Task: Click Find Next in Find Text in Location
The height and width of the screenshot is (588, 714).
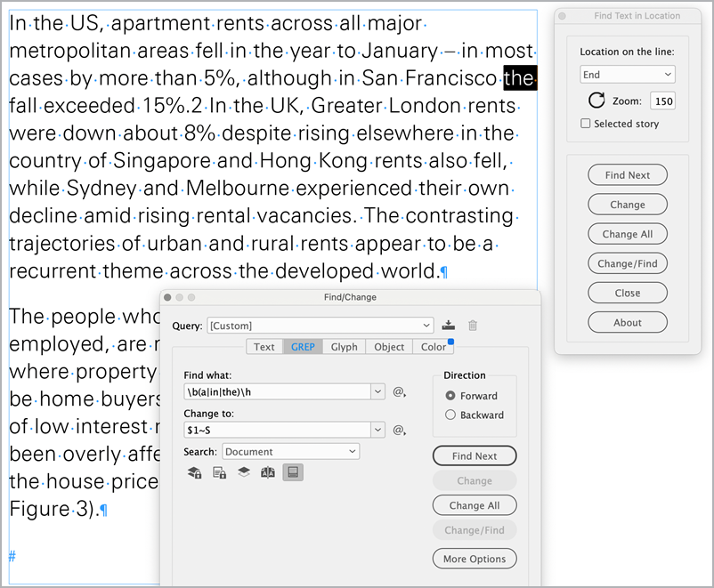Action: point(628,174)
